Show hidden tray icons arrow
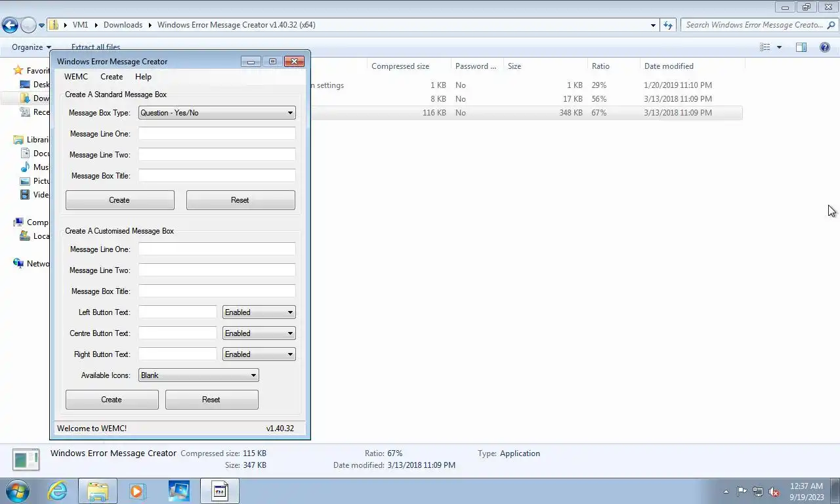The height and width of the screenshot is (504, 840). 726,492
